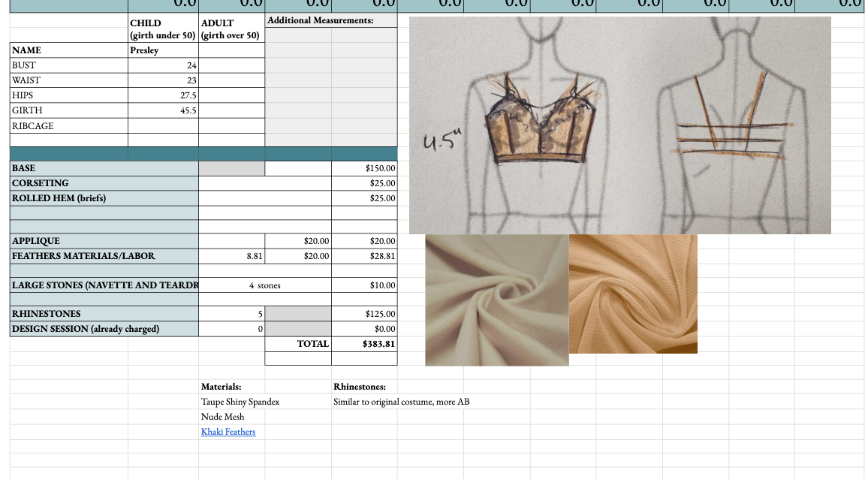Click the FEATHERS MATERIALS/LABOR label
Screen dimensions: 868x479
104,256
